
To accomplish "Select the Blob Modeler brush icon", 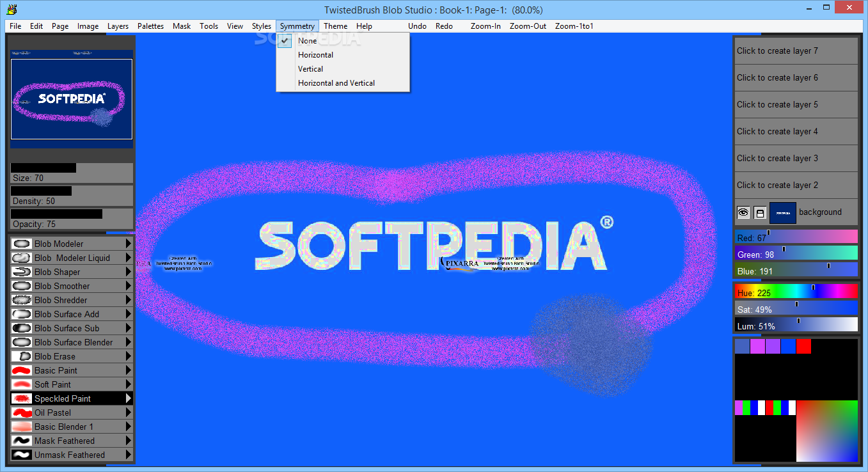I will tap(22, 244).
